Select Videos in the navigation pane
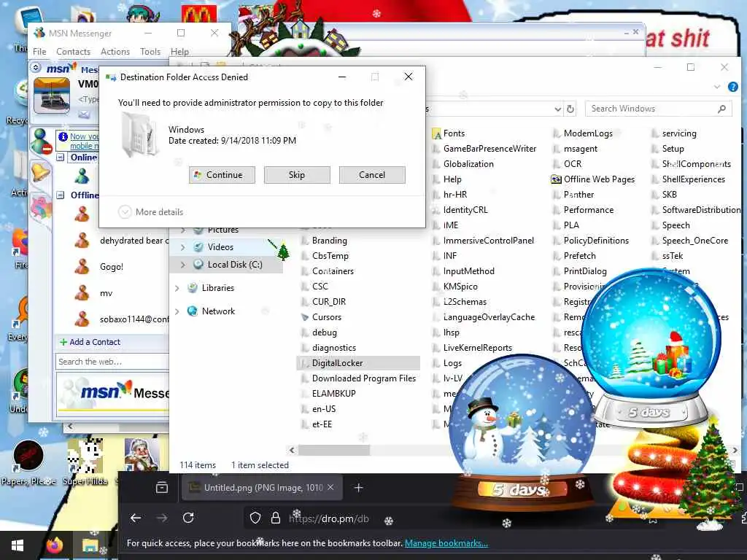Viewport: 747px width, 560px height. point(220,247)
